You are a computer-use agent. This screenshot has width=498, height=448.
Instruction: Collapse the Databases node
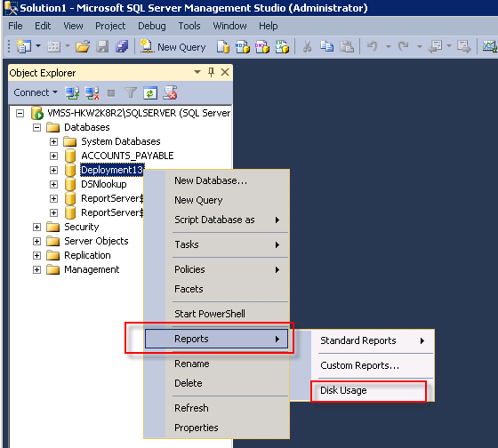pos(36,128)
